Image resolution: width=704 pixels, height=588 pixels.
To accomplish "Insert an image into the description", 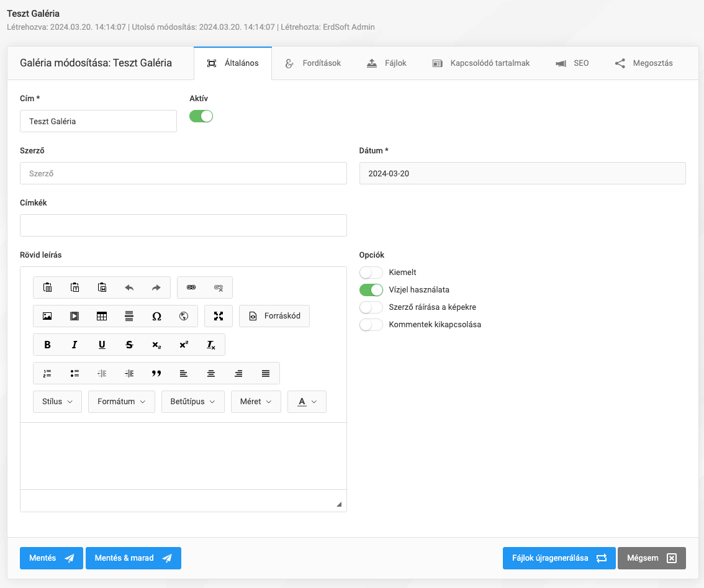I will [47, 316].
